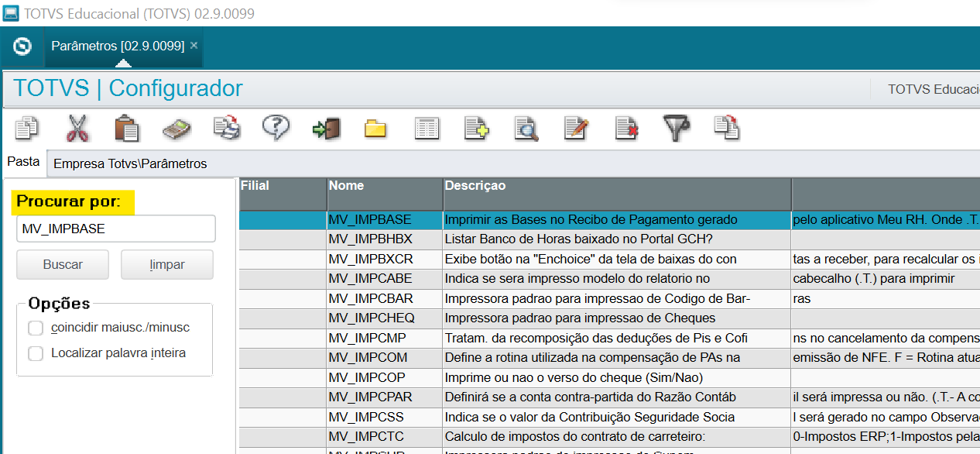This screenshot has width=980, height=454.
Task: Click the Cut scissors icon
Action: [77, 128]
